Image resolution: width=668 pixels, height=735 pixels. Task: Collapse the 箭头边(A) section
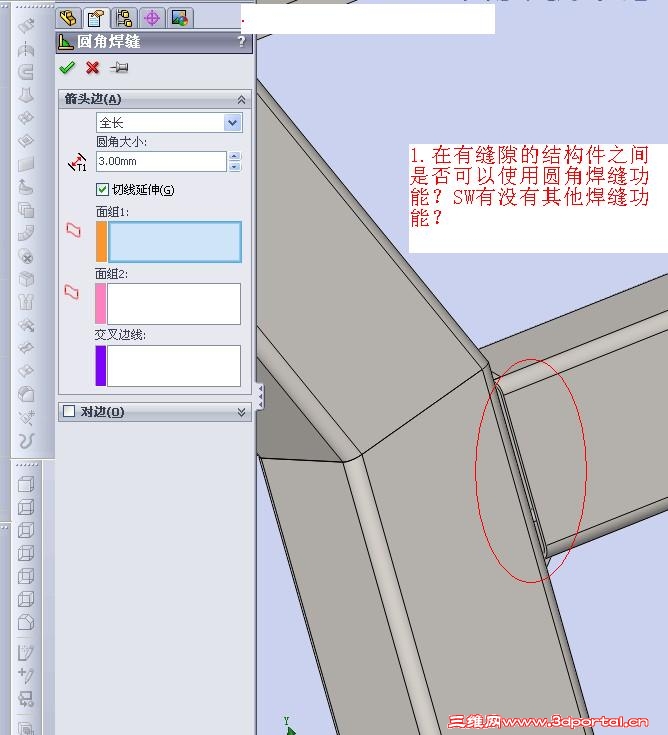click(241, 99)
